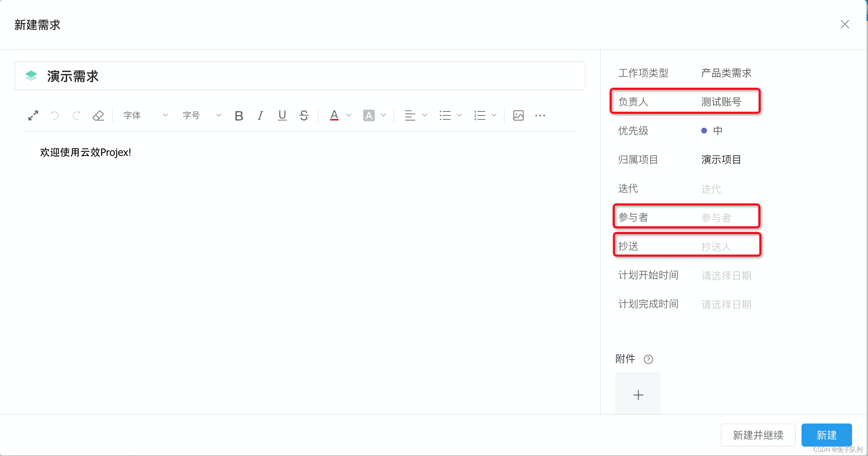868x456 pixels.
Task: Click the 计划开始时间 date picker field
Action: pyautogui.click(x=726, y=276)
